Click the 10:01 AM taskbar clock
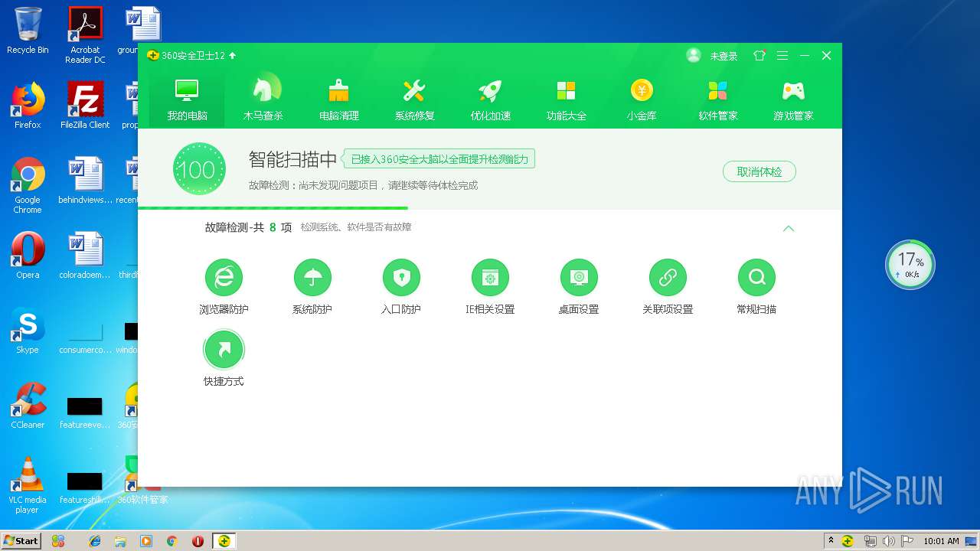Image resolution: width=980 pixels, height=551 pixels. 941,541
